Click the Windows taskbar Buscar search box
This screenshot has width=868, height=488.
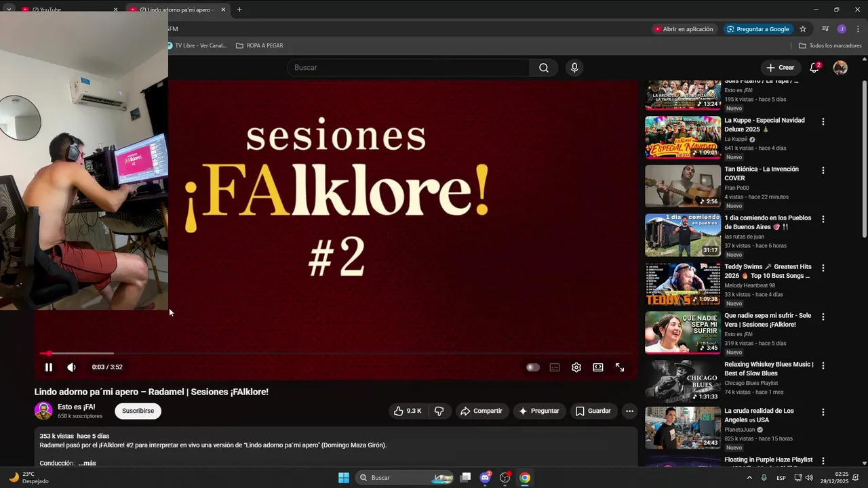(406, 478)
